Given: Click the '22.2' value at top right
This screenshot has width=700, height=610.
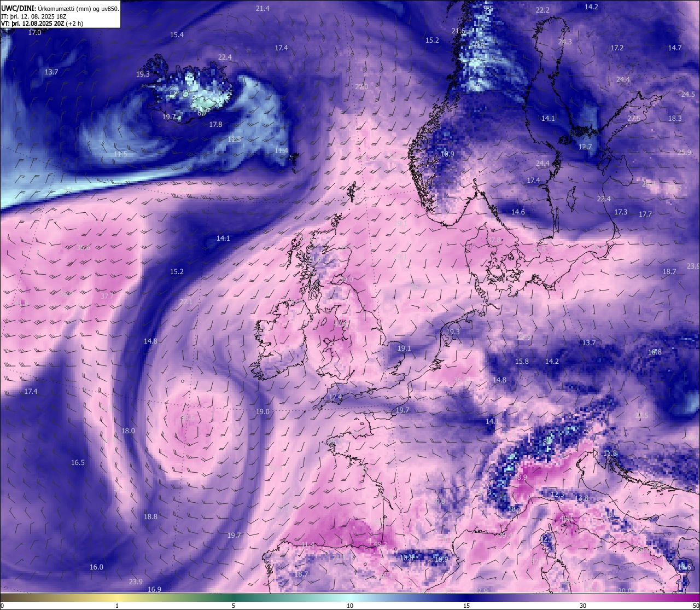Looking at the screenshot, I should click(x=542, y=10).
